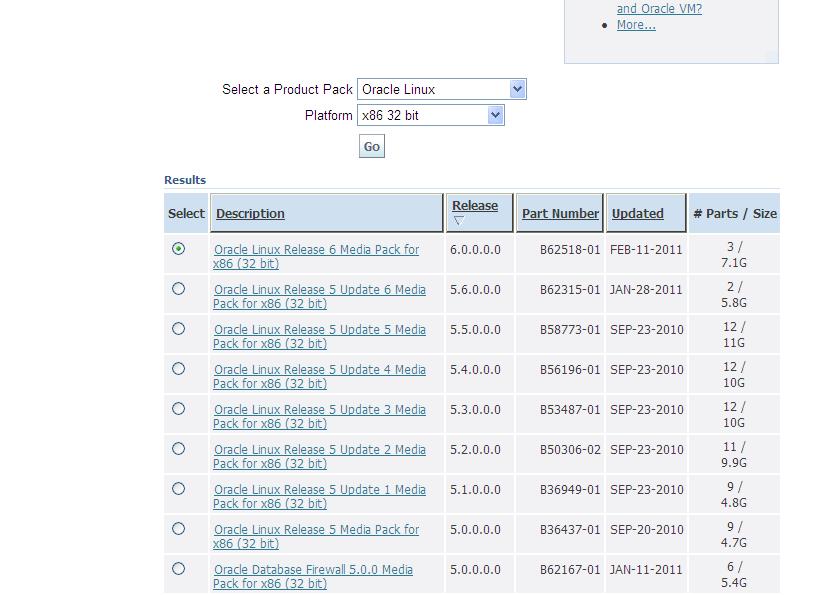Click the '9 / 4.8G' size cell

coord(734,495)
